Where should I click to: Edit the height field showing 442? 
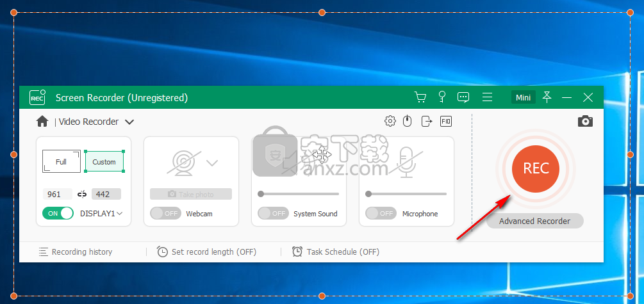click(x=106, y=194)
